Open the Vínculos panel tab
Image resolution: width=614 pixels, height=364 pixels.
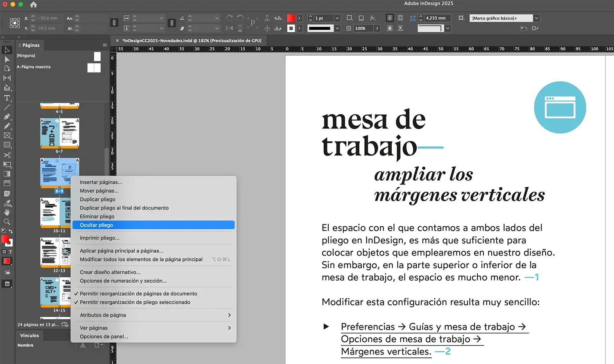[x=29, y=335]
